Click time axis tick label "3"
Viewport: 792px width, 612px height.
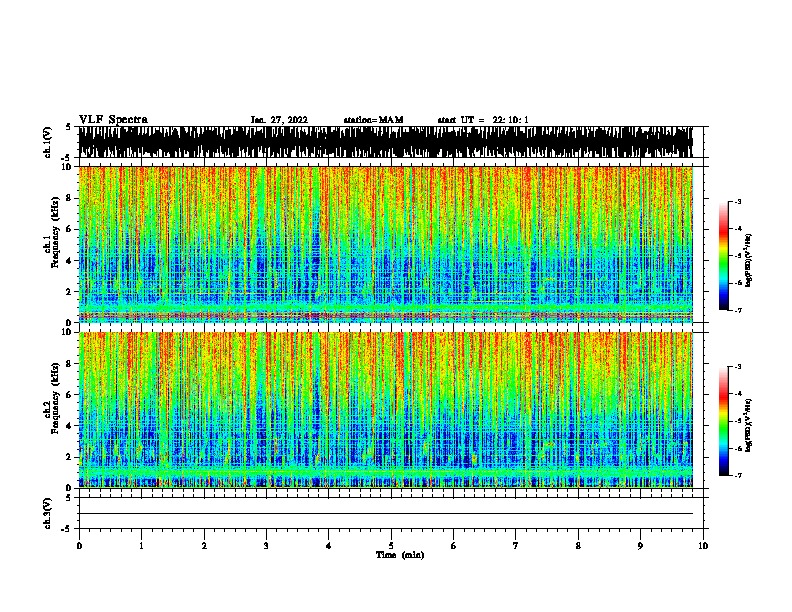tap(266, 546)
